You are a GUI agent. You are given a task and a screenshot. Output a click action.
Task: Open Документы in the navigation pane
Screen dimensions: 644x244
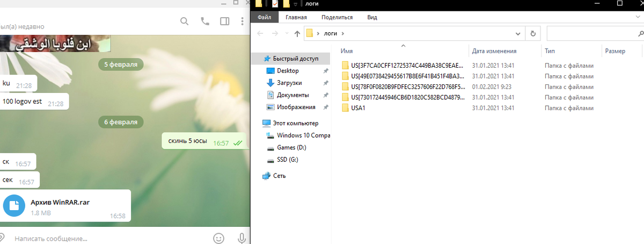(x=293, y=95)
